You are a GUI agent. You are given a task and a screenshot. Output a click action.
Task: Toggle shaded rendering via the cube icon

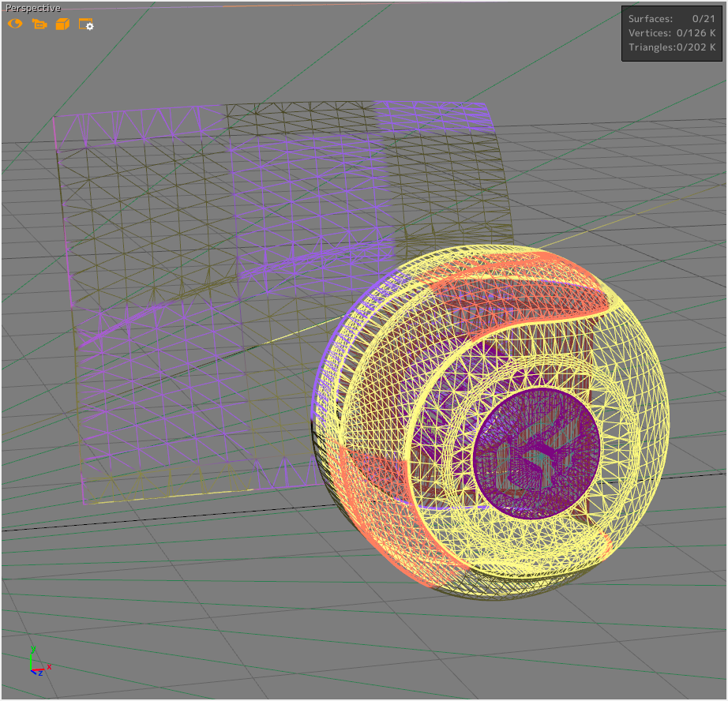point(64,24)
